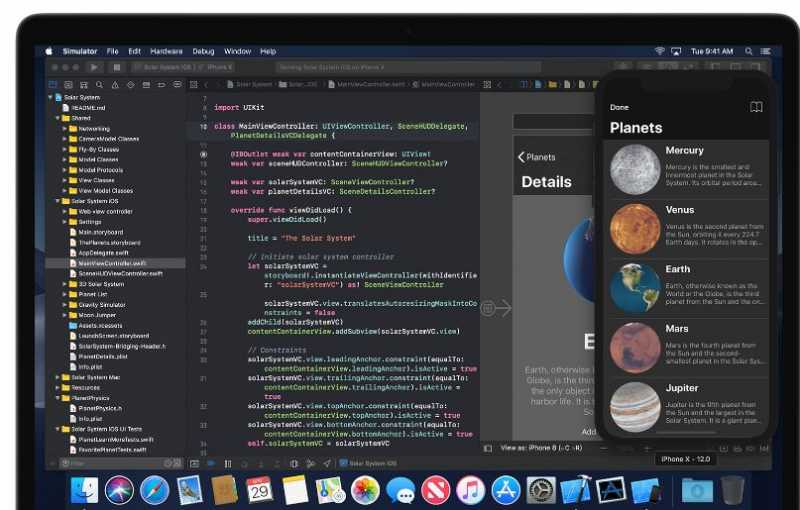Open the test navigator diamond icon
The width and height of the screenshot is (800, 510).
pyautogui.click(x=131, y=85)
